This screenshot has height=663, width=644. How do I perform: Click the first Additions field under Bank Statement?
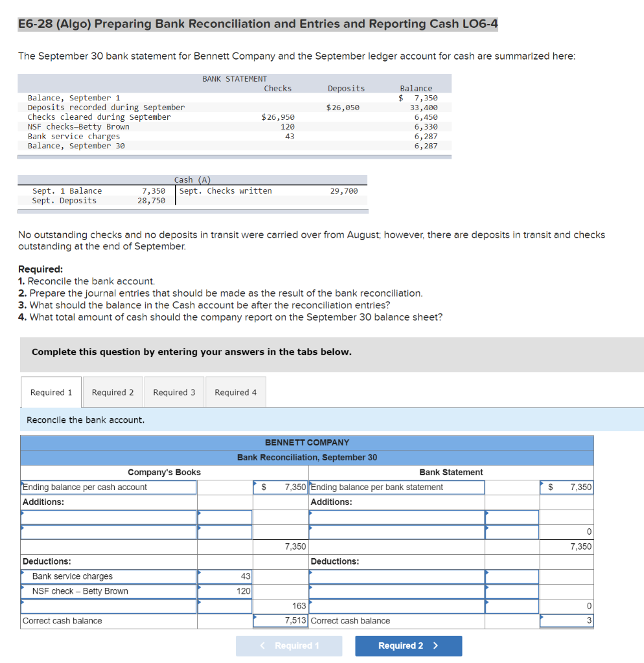pos(395,517)
